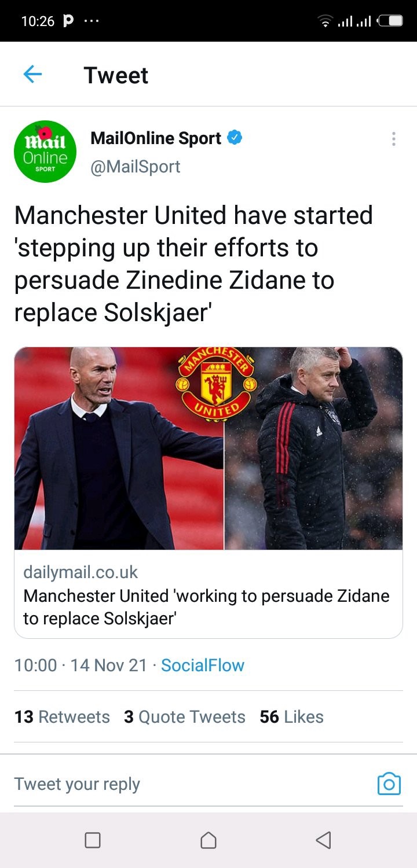The height and width of the screenshot is (868, 417).
Task: Tap the Android home navigation button
Action: [x=209, y=840]
